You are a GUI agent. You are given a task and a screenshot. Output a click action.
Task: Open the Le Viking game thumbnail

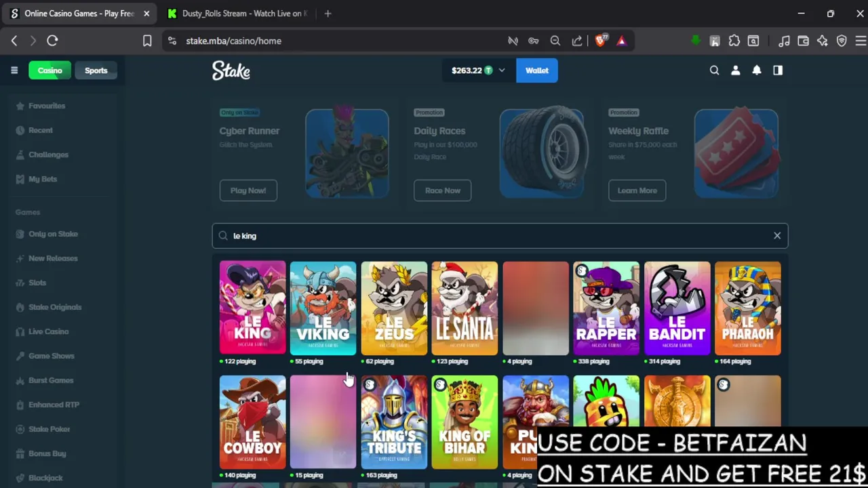click(x=323, y=308)
